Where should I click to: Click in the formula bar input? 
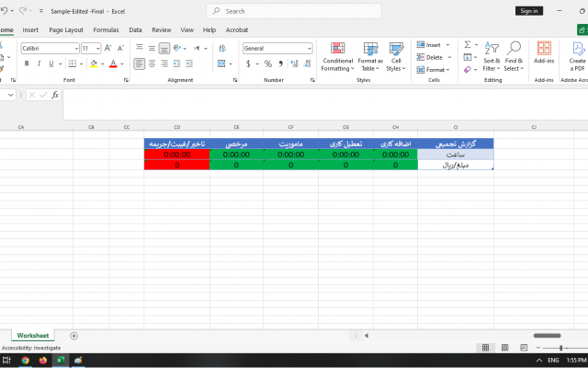322,95
